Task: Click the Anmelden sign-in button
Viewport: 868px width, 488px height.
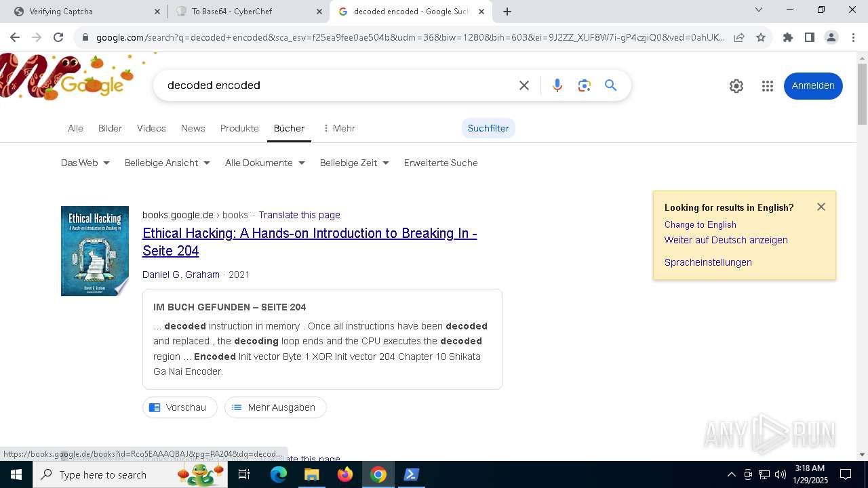Action: click(813, 86)
